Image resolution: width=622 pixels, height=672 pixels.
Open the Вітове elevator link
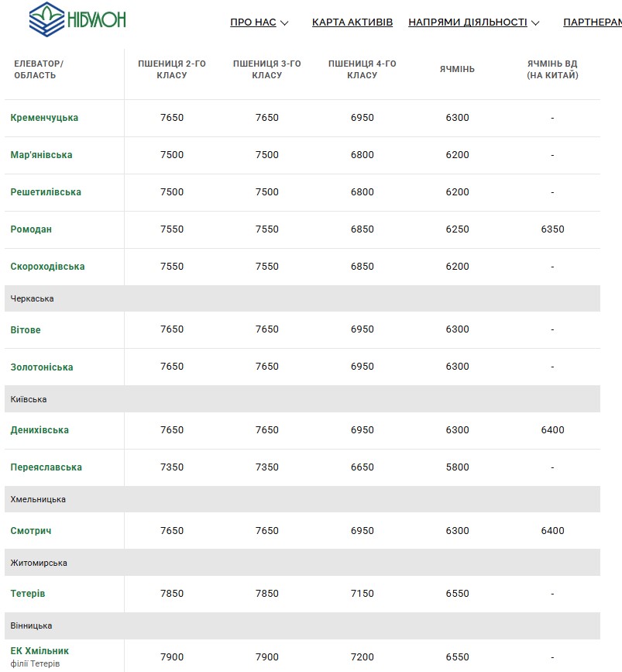[x=26, y=330]
